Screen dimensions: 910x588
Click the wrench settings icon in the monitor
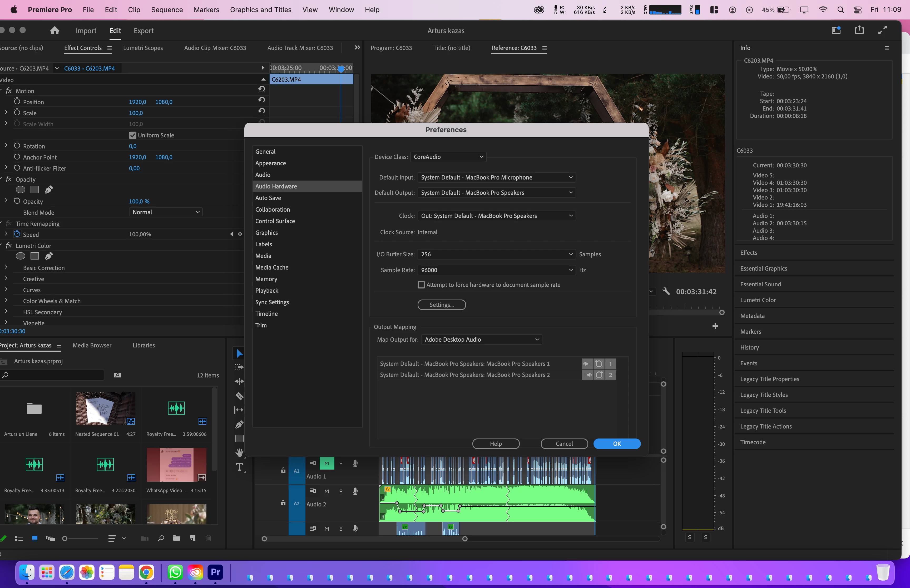[666, 291]
